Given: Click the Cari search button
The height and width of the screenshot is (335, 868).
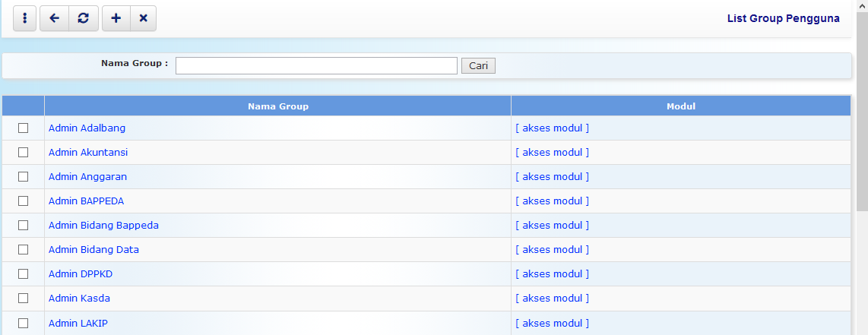Looking at the screenshot, I should point(478,66).
